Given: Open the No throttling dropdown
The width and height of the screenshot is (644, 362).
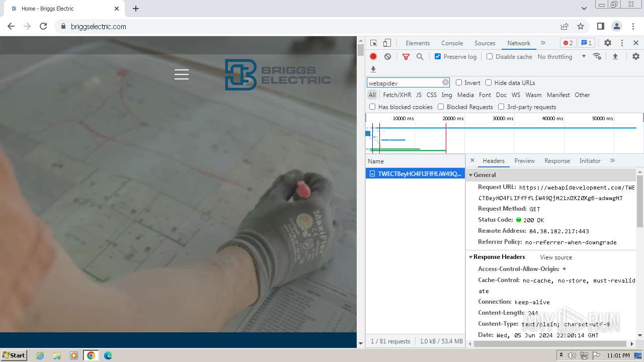Looking at the screenshot, I should (561, 57).
